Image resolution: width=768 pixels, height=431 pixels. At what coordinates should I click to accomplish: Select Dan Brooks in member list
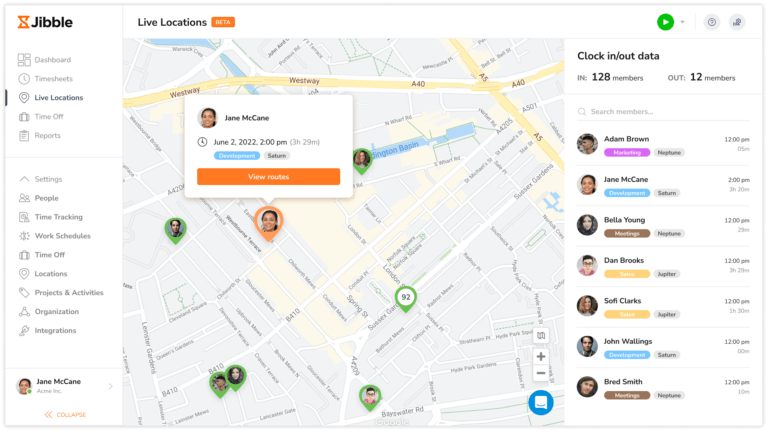[x=663, y=266]
